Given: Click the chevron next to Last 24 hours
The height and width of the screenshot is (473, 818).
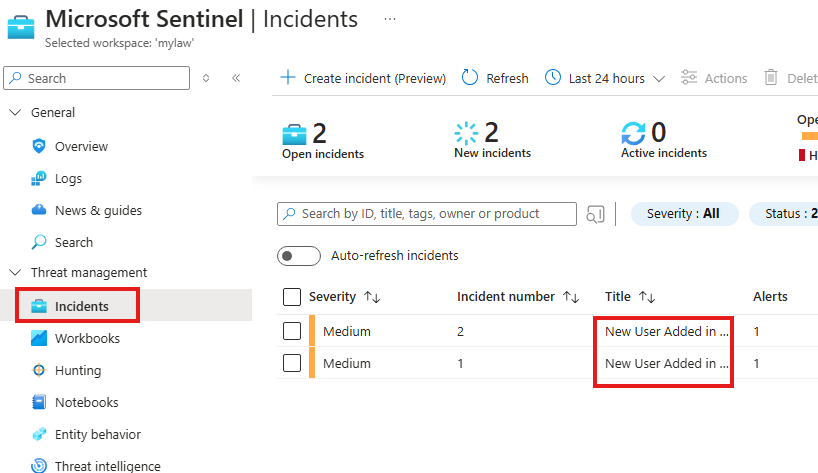Looking at the screenshot, I should pos(659,79).
